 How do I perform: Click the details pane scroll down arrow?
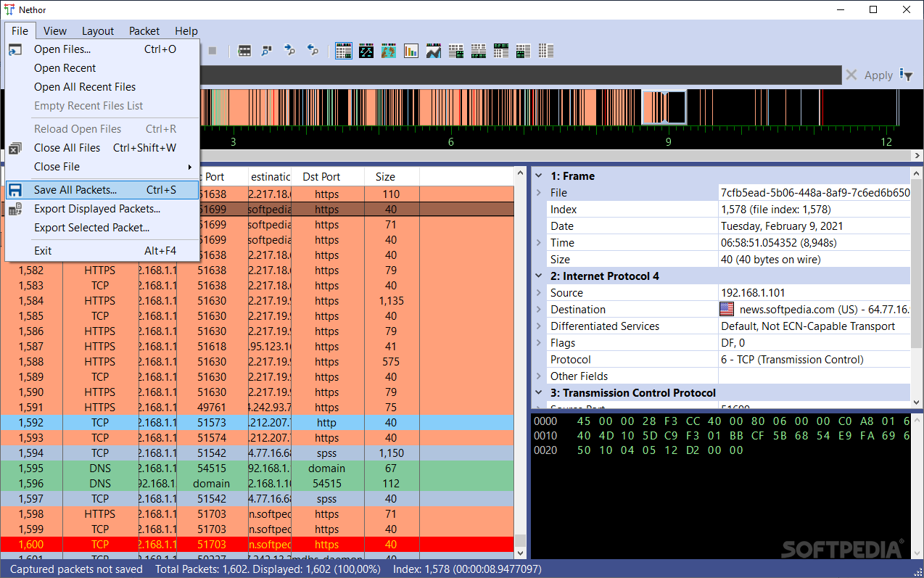coord(917,402)
